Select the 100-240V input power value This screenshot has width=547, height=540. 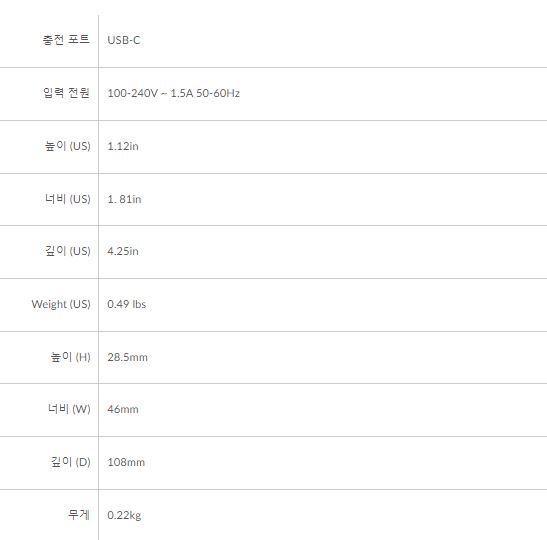point(173,93)
